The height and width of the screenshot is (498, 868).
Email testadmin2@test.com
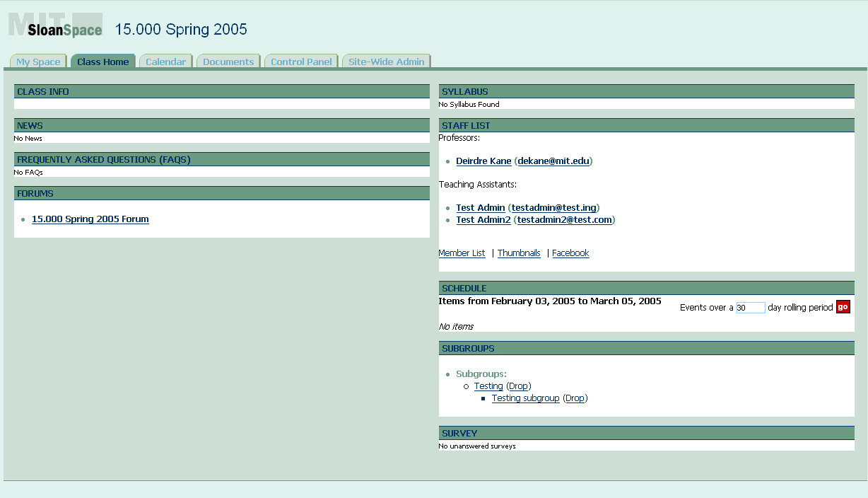click(x=562, y=219)
